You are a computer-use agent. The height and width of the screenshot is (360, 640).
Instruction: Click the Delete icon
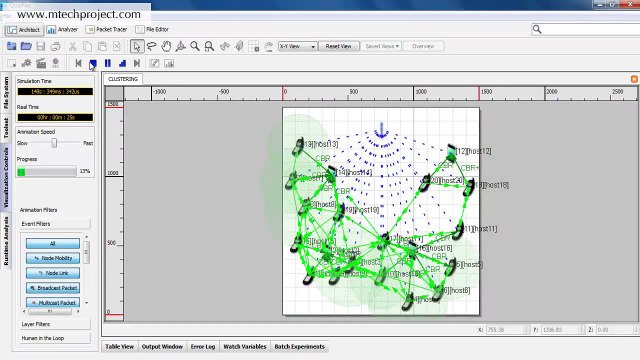[x=117, y=46]
